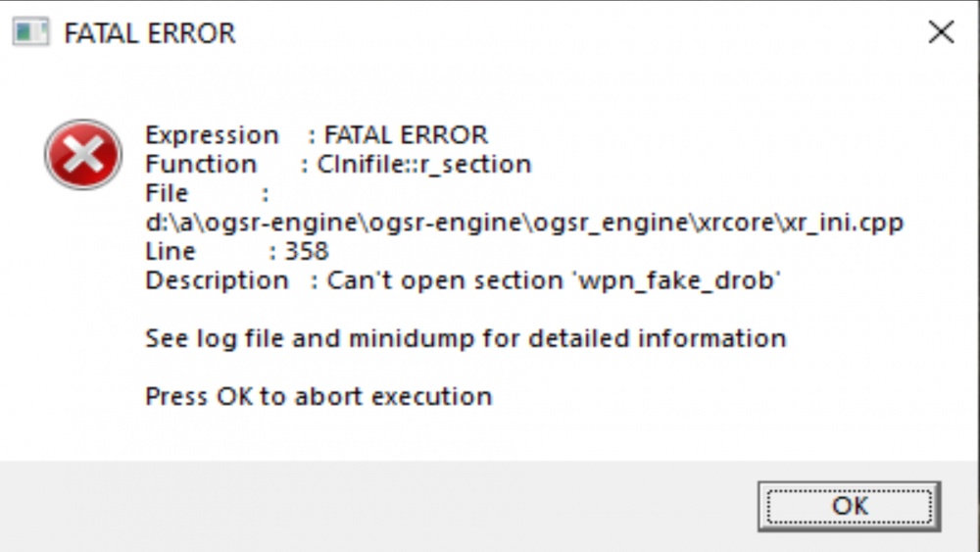Viewport: 980px width, 552px height.
Task: Click the Function label
Action: [201, 164]
